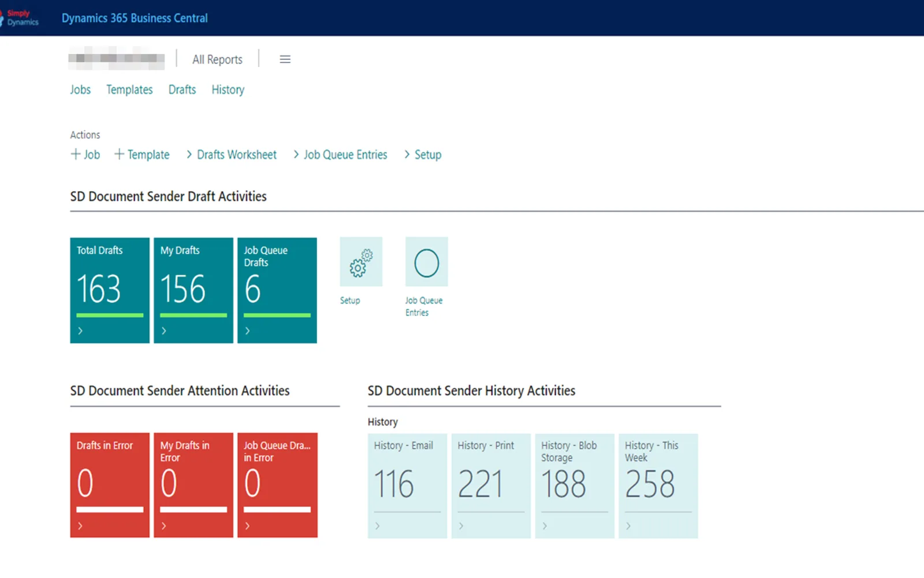Viewport: 924px width, 578px height.
Task: Open the My Drafts 156 tile
Action: 193,290
